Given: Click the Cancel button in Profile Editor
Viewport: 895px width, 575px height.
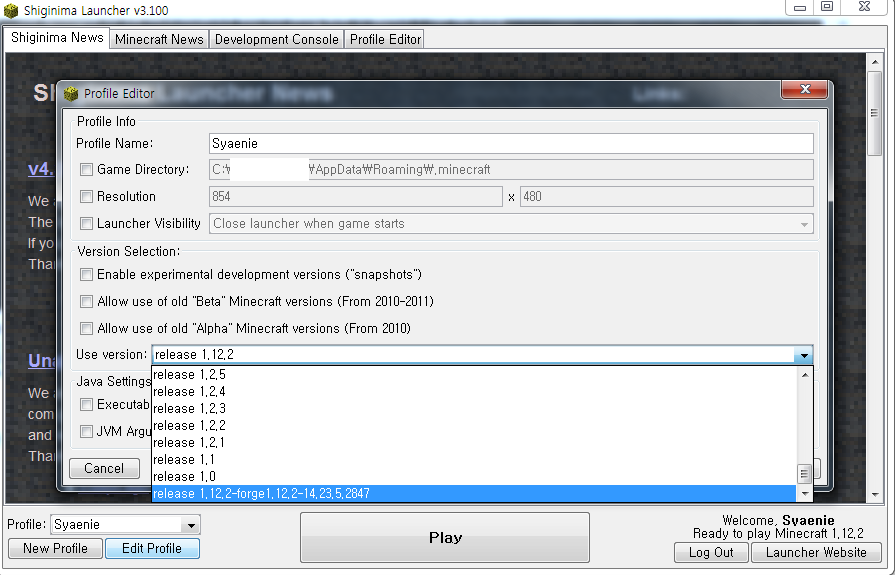Looking at the screenshot, I should 104,468.
